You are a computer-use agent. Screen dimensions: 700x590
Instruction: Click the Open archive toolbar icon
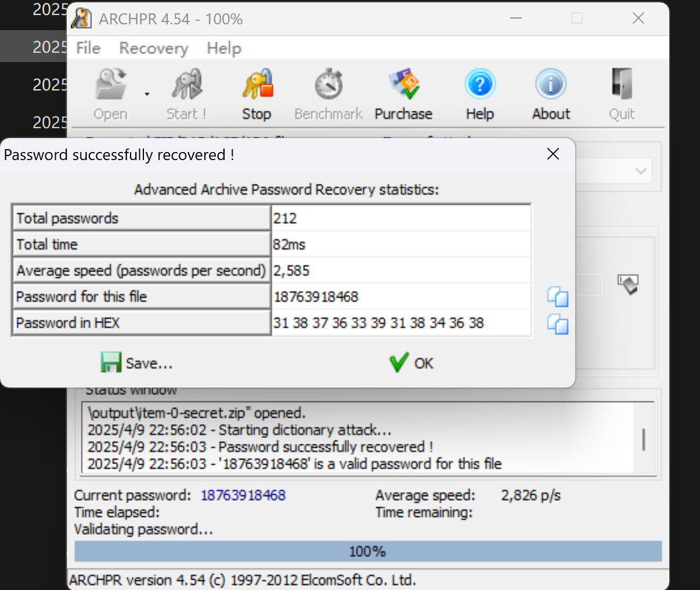(x=111, y=85)
